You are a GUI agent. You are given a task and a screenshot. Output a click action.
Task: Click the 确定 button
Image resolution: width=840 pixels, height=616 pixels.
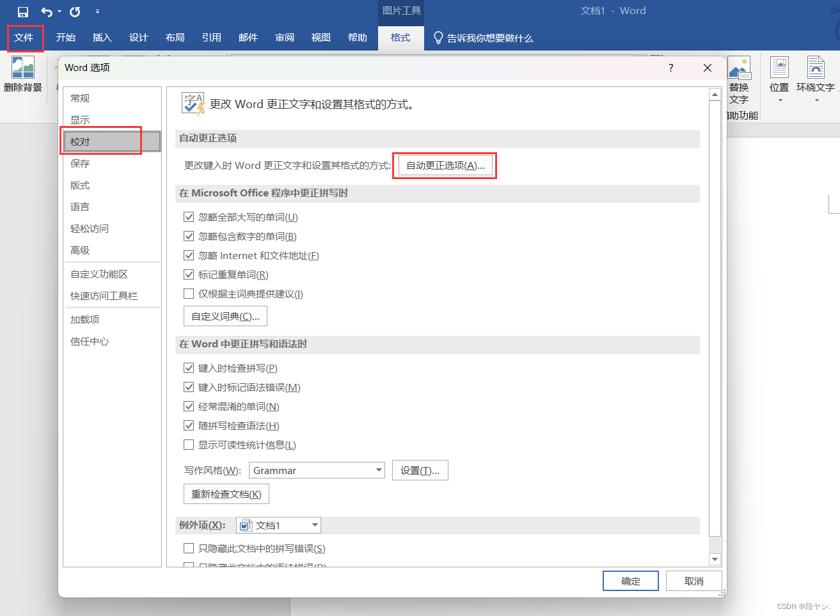coord(631,581)
